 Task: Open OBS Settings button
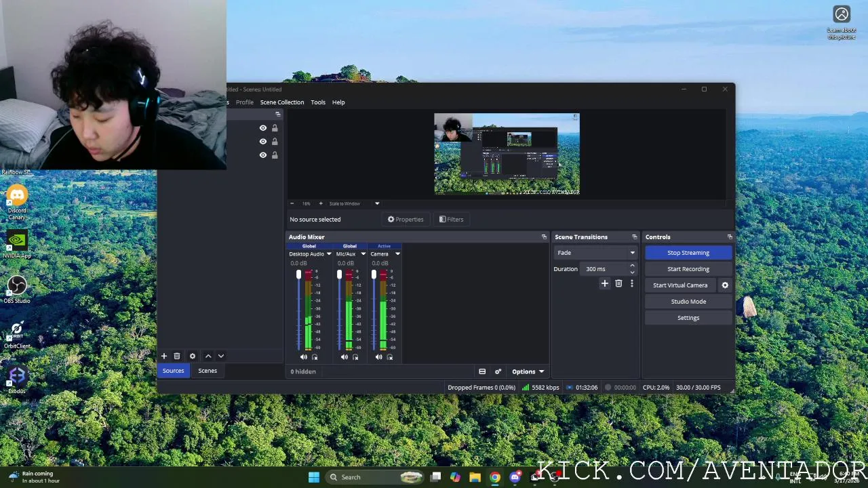pos(688,318)
